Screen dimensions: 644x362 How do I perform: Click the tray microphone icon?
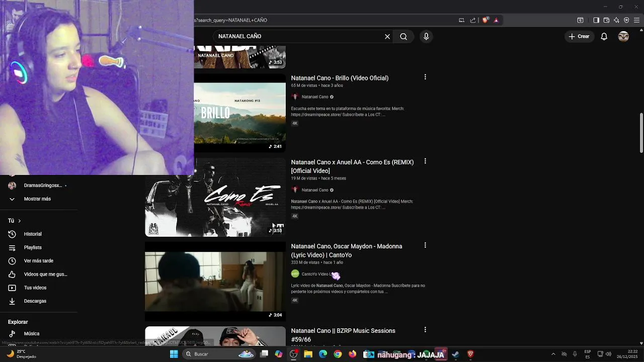point(575,354)
